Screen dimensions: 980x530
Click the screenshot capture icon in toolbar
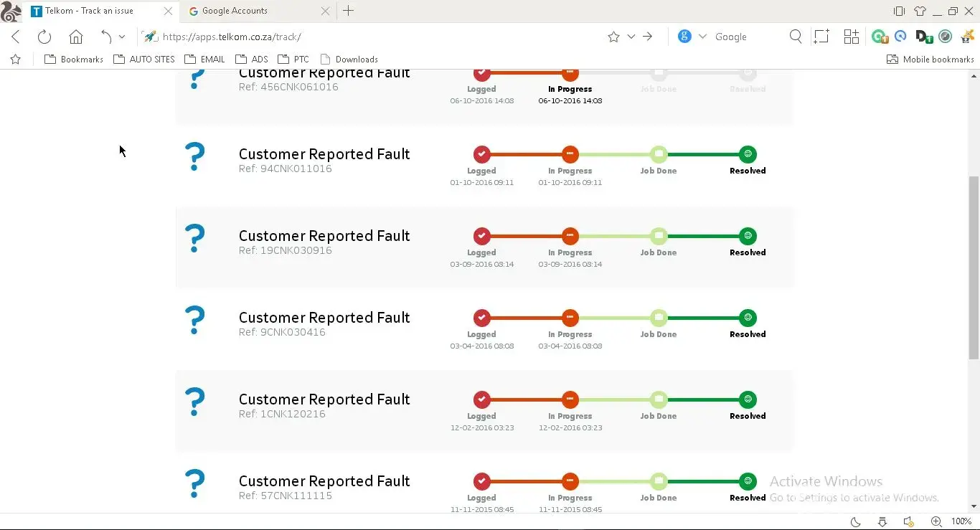tap(821, 37)
